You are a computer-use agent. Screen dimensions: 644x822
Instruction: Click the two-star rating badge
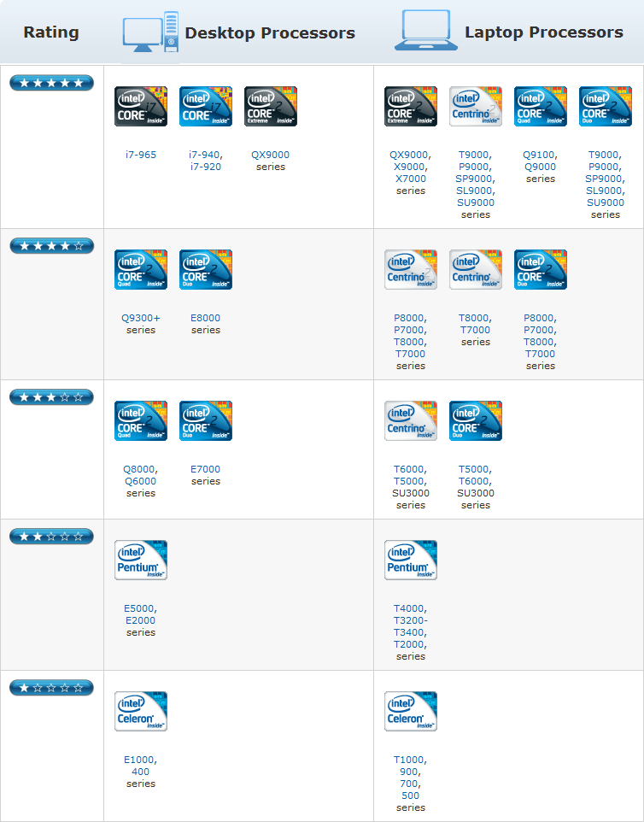pyautogui.click(x=51, y=537)
